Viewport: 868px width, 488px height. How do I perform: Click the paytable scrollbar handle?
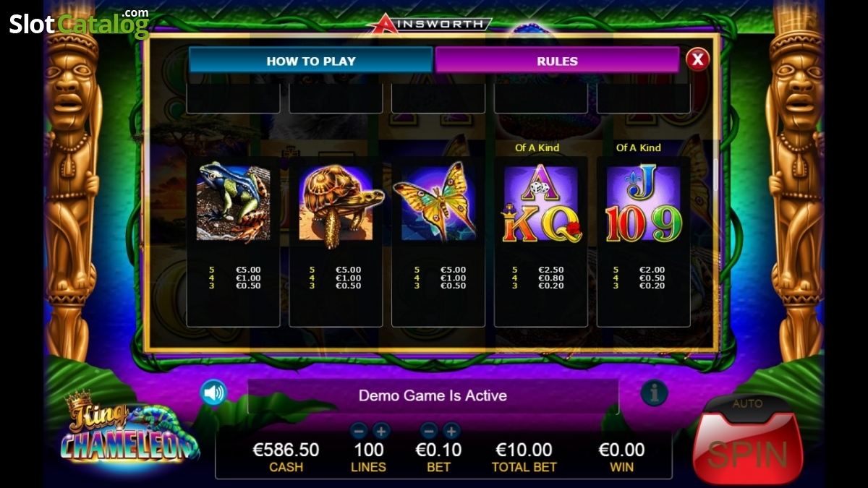pos(716,175)
